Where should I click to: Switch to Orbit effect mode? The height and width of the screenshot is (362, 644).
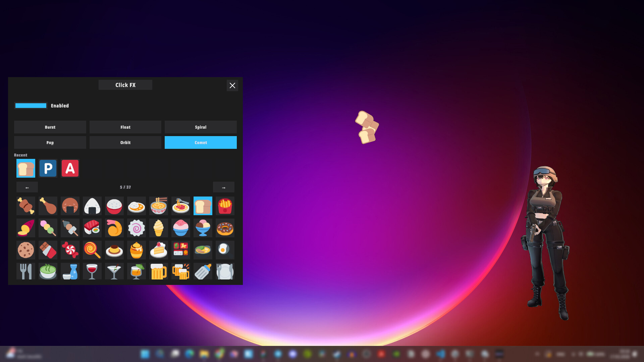[125, 142]
